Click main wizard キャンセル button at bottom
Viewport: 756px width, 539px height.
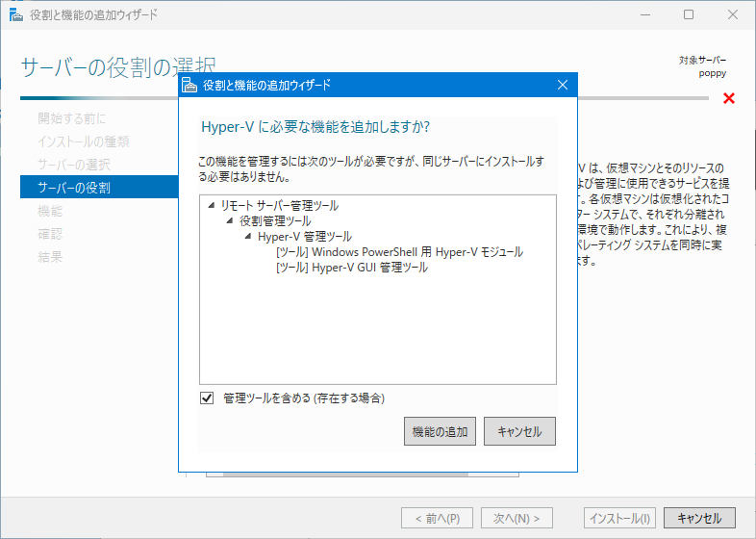(x=699, y=518)
